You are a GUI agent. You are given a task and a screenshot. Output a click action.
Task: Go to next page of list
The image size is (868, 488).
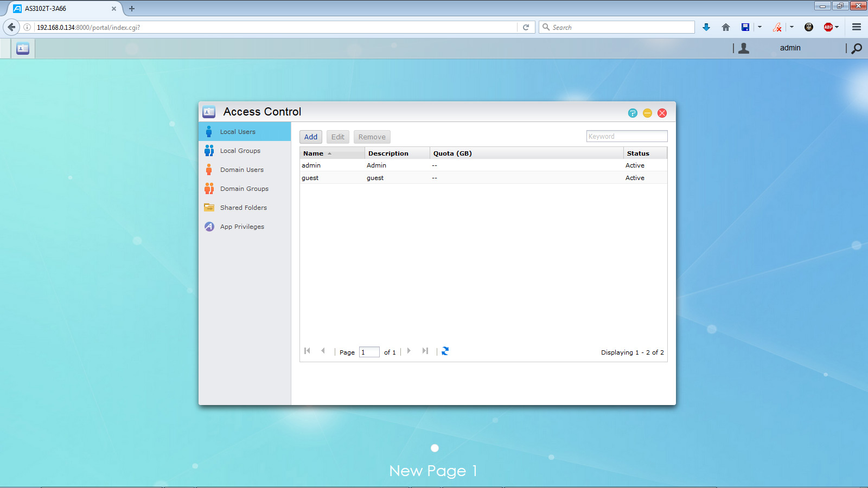pyautogui.click(x=409, y=351)
